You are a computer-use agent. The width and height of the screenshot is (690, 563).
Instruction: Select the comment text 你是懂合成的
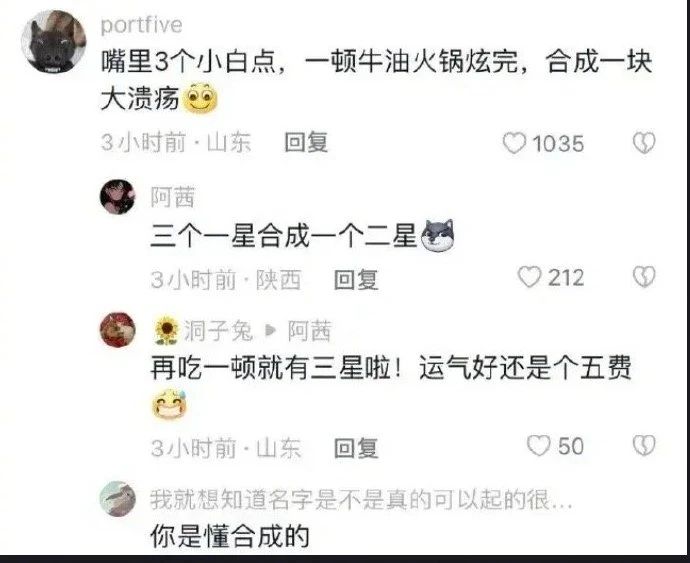(230, 536)
